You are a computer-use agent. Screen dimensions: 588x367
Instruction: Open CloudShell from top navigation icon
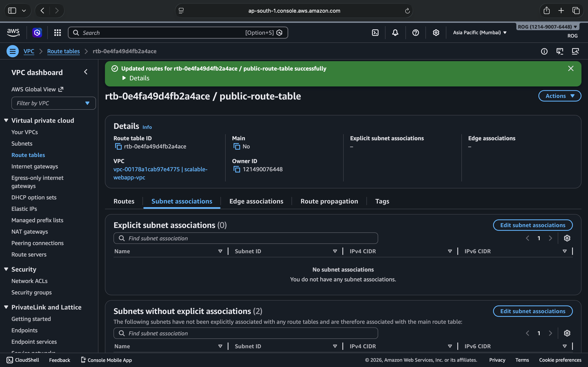[375, 33]
